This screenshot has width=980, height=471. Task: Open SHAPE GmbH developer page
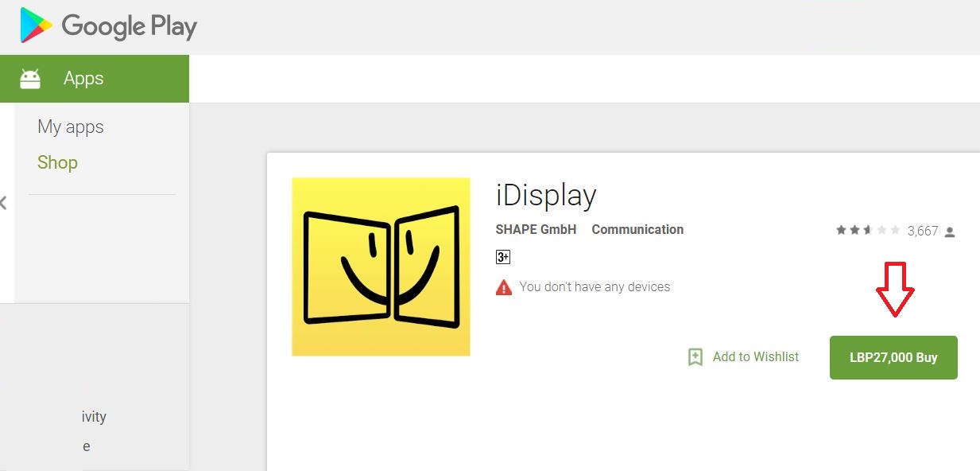[536, 230]
